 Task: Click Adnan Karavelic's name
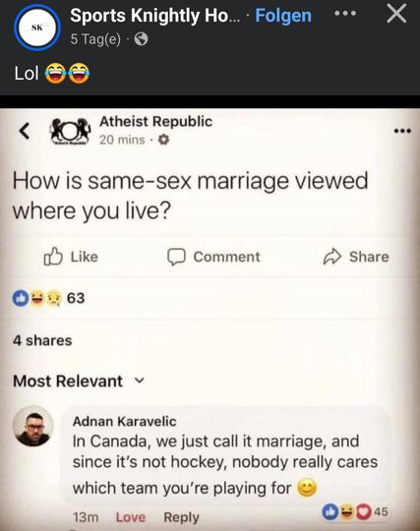pyautogui.click(x=124, y=421)
